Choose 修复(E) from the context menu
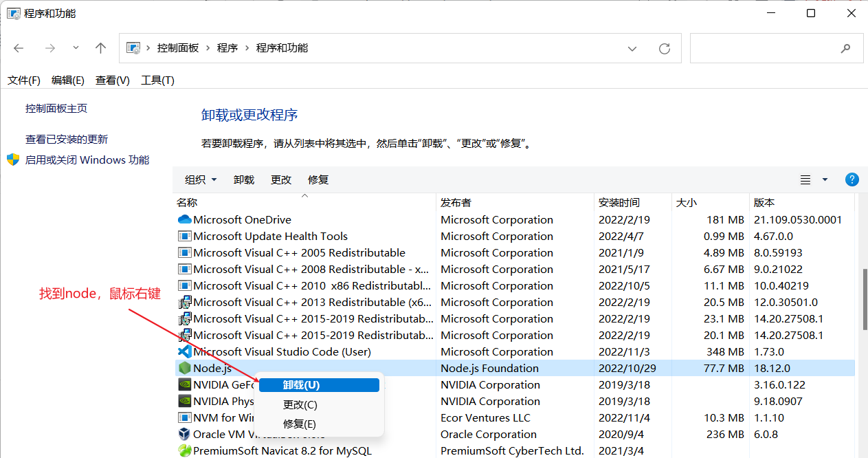 click(320, 424)
